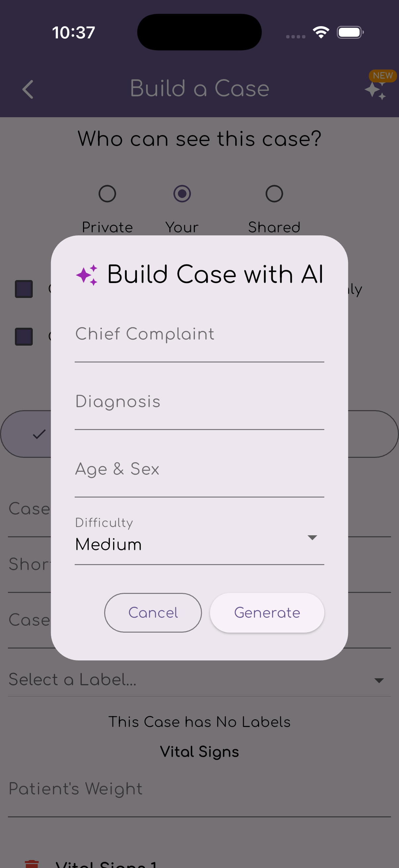Tap the checkmark on the selection pill
Screen dimensions: 399x868
pyautogui.click(x=39, y=434)
